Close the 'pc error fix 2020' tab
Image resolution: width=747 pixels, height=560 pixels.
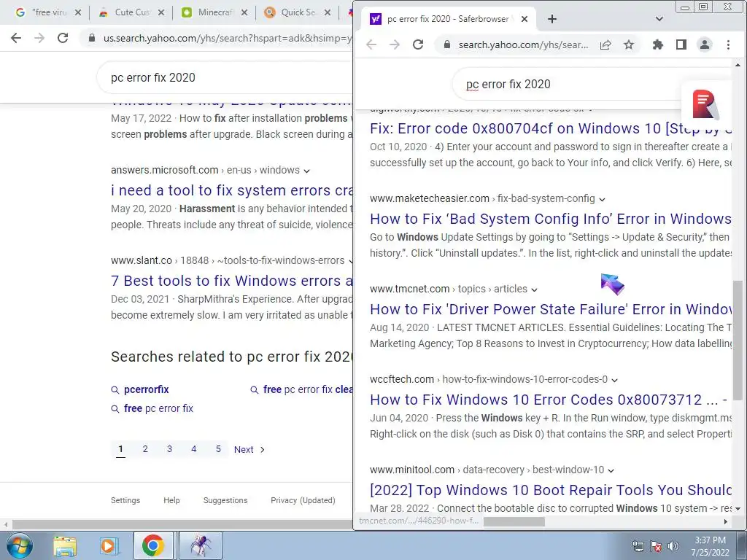coord(524,19)
